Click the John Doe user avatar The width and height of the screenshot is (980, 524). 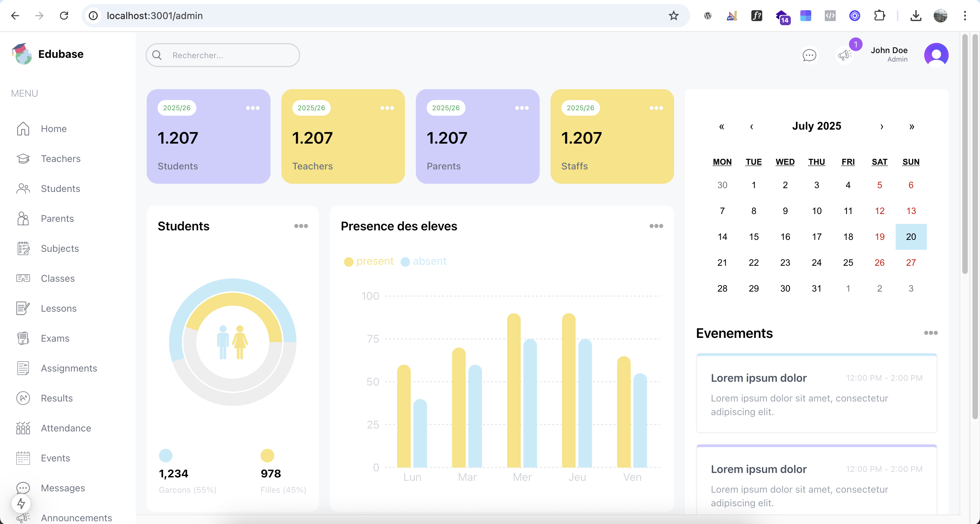[x=936, y=55]
